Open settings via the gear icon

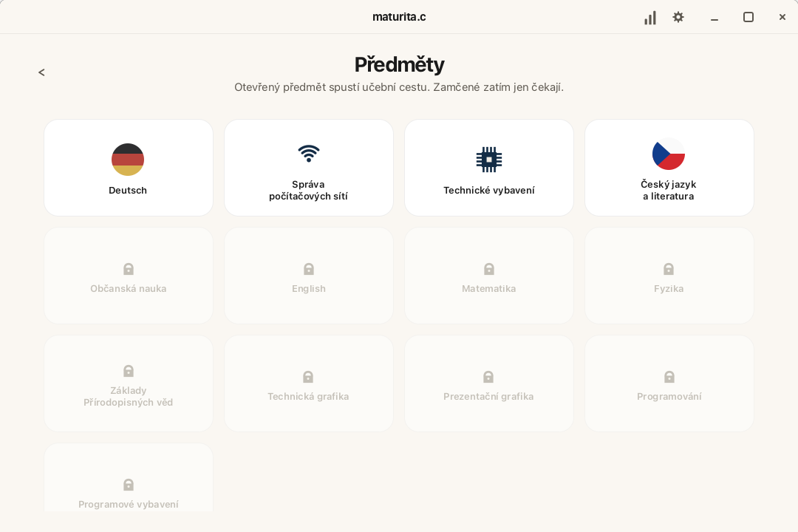(x=678, y=17)
